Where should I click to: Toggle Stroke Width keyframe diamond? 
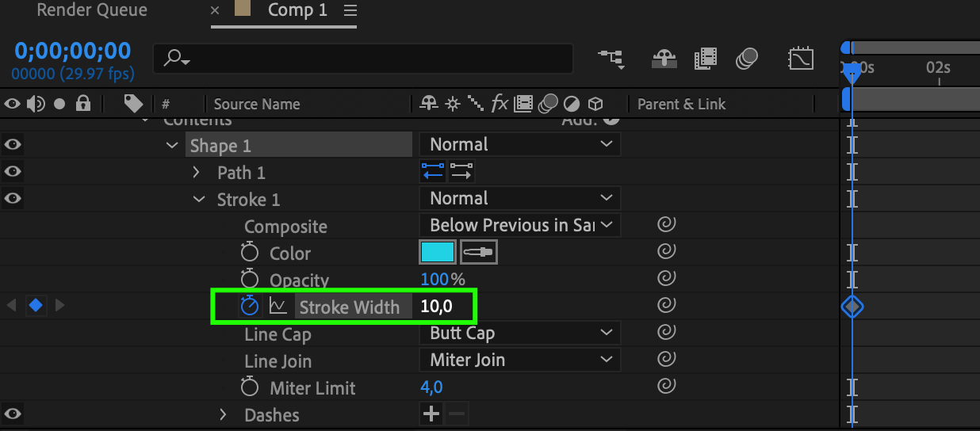tap(36, 306)
